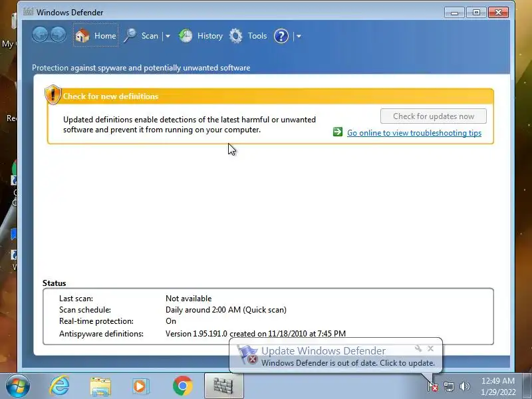Open Go online to view troubleshooting tips
The image size is (532, 399).
point(414,132)
